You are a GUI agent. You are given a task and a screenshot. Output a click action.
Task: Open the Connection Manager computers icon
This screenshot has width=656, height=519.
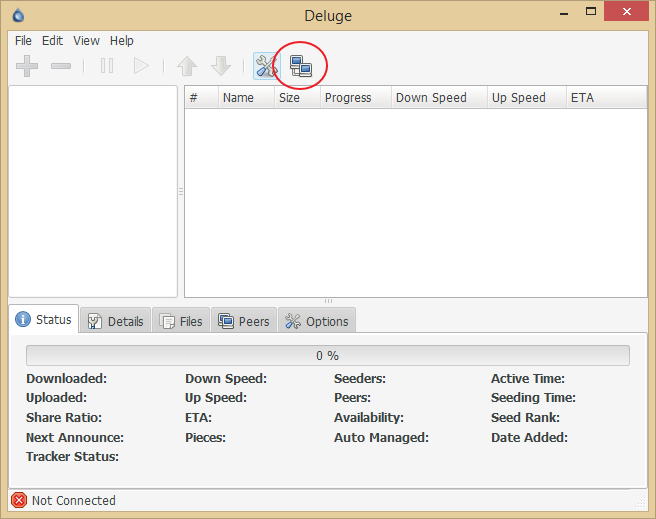click(301, 66)
